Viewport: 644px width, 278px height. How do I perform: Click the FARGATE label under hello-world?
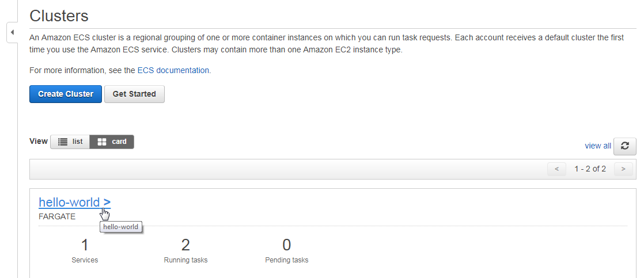click(57, 216)
